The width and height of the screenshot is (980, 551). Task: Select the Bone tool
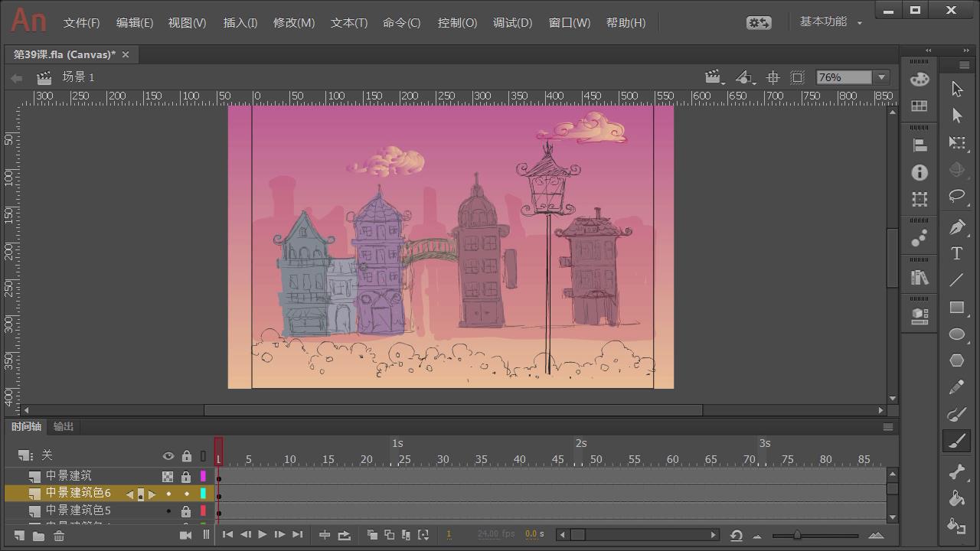(957, 472)
